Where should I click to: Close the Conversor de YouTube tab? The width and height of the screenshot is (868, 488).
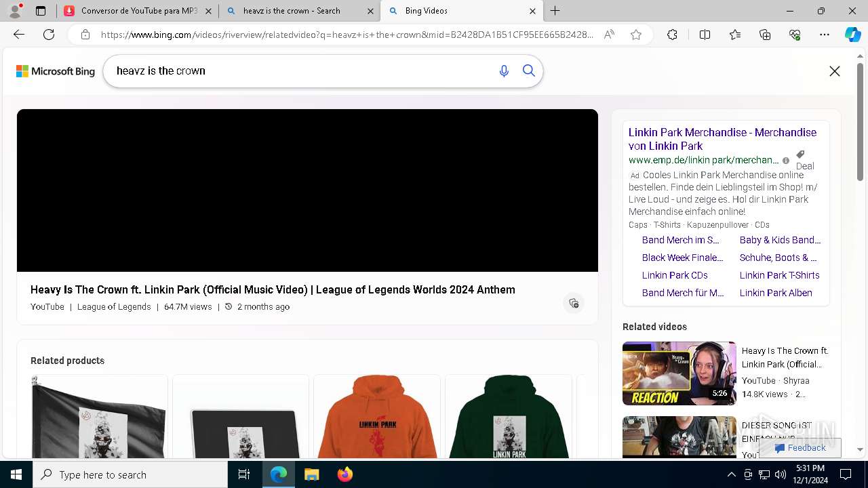tap(208, 11)
